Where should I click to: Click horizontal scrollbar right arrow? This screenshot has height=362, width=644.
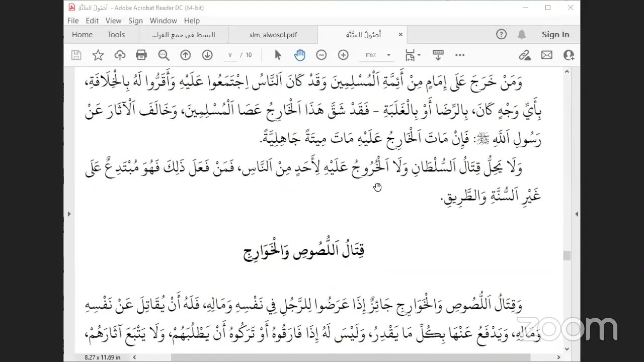pyautogui.click(x=558, y=357)
